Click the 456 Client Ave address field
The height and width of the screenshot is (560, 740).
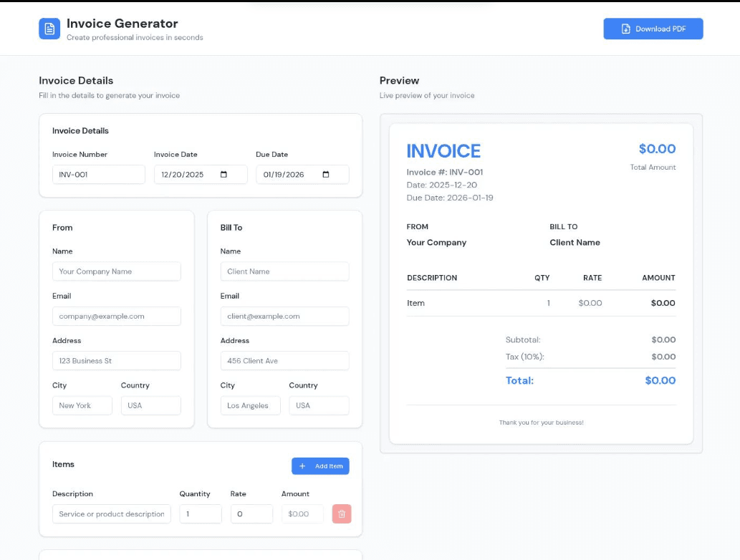(x=284, y=361)
